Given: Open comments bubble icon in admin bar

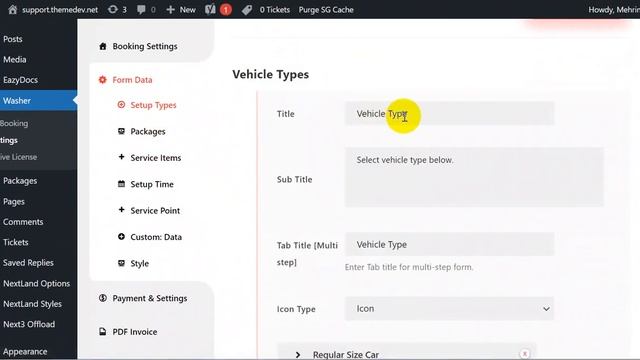Looking at the screenshot, I should 141,10.
